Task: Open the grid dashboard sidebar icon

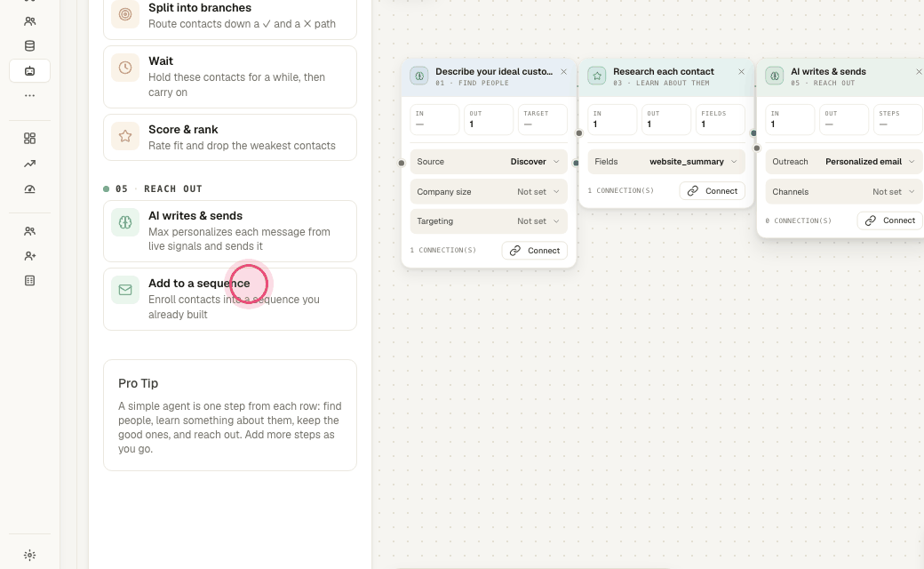Action: point(29,139)
